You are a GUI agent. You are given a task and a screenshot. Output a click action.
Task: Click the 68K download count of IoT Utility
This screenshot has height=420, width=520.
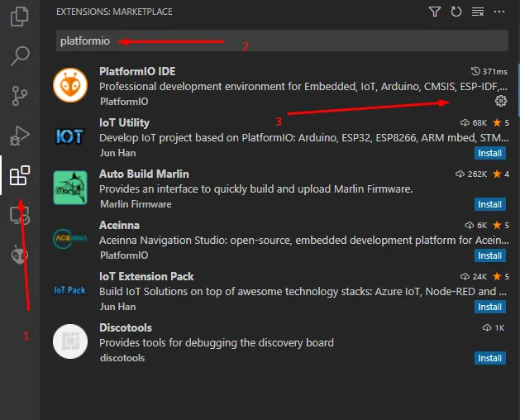[474, 122]
